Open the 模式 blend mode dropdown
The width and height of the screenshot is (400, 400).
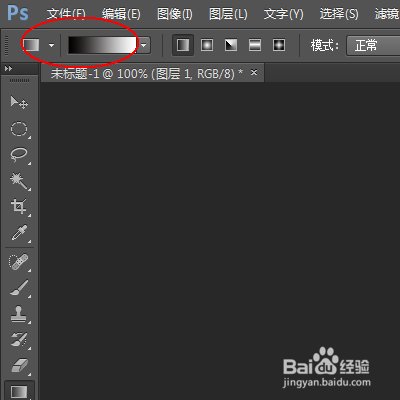point(373,45)
